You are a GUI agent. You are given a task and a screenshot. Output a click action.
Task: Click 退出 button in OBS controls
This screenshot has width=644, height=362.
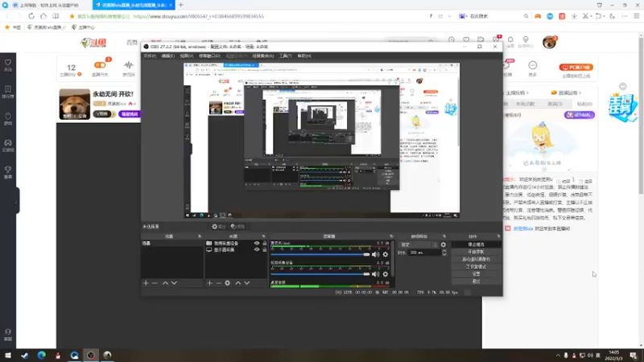pyautogui.click(x=476, y=281)
